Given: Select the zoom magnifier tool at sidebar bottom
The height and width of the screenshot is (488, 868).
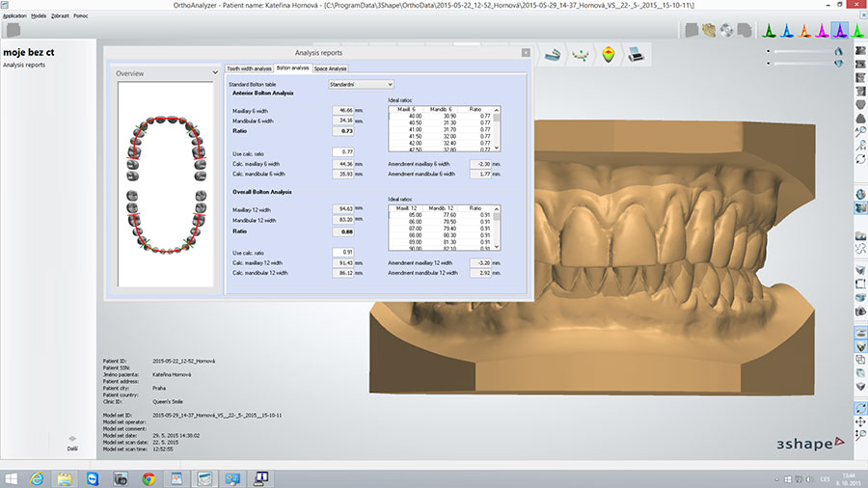Looking at the screenshot, I should (860, 435).
